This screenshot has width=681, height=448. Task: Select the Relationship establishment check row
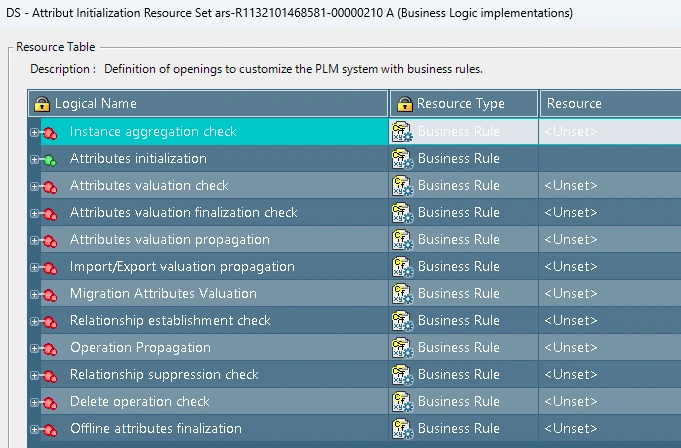(170, 320)
